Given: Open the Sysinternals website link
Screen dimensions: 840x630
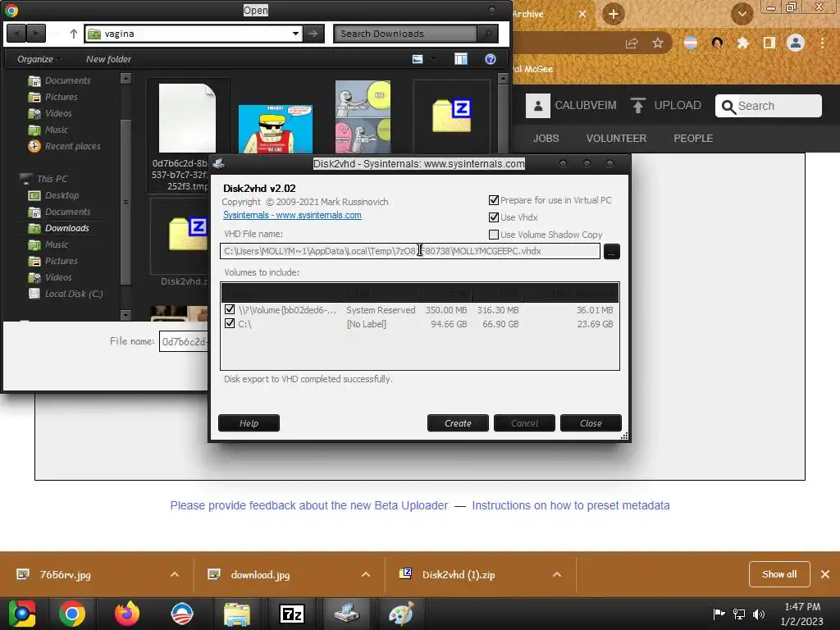Looking at the screenshot, I should (x=292, y=216).
